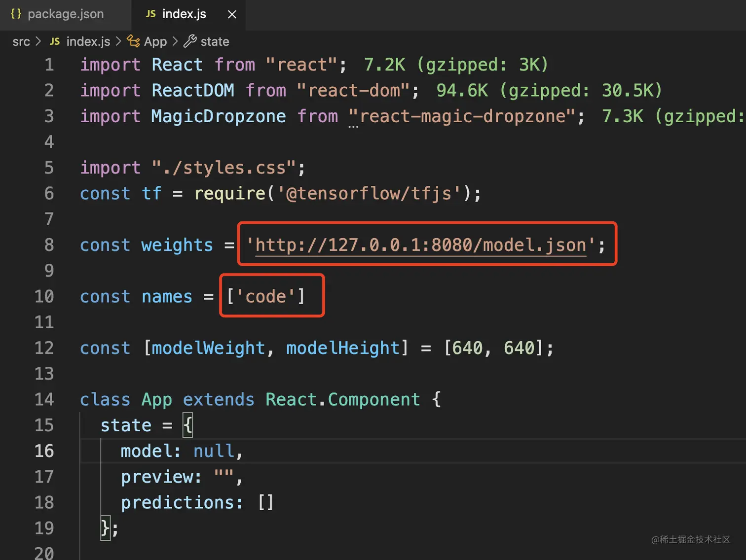Click the predictions property on line 18
Image resolution: width=746 pixels, height=560 pixels.
177,503
